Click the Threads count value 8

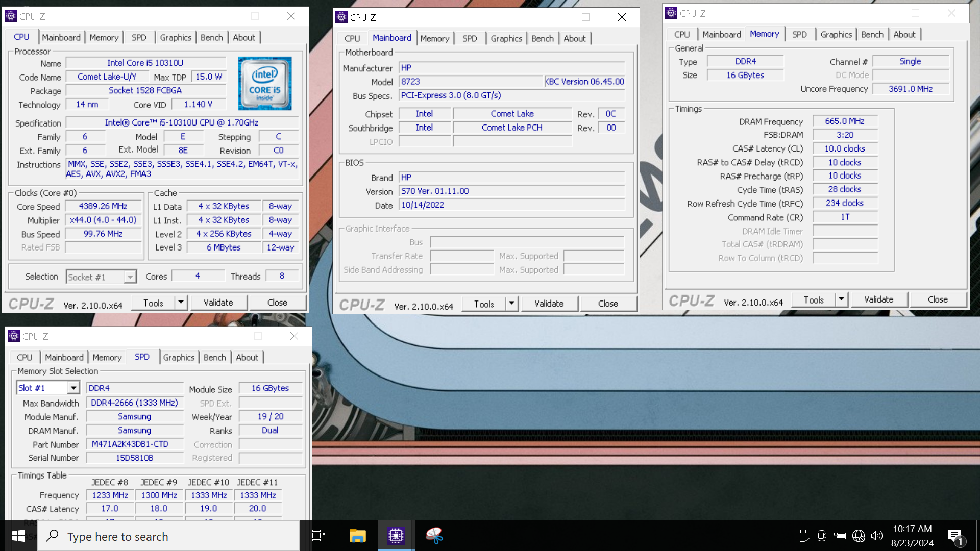click(x=282, y=276)
